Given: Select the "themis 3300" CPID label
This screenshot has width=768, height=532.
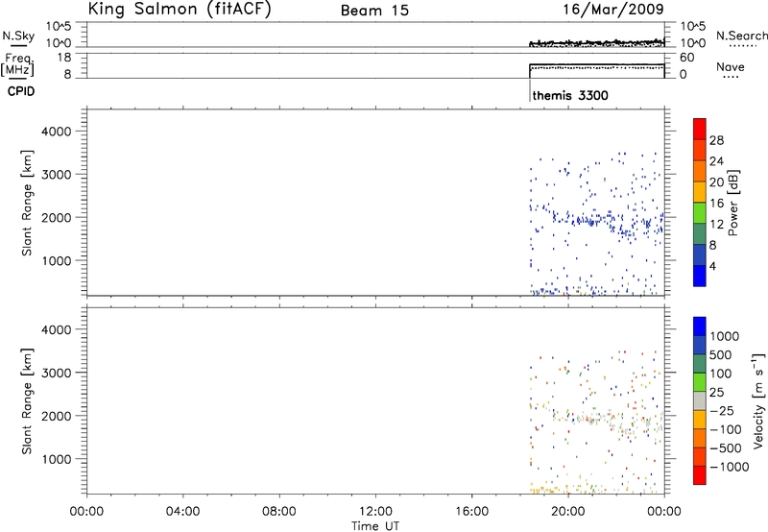Looking at the screenshot, I should (x=570, y=95).
